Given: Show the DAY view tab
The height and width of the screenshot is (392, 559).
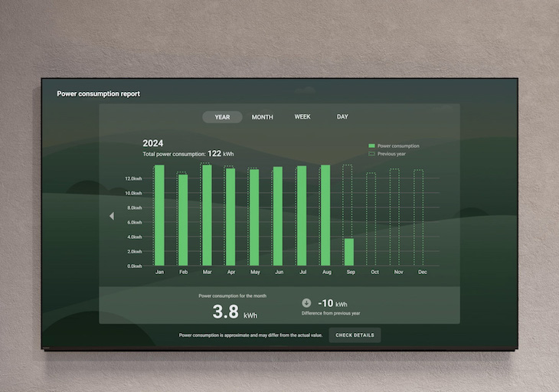Looking at the screenshot, I should point(342,116).
